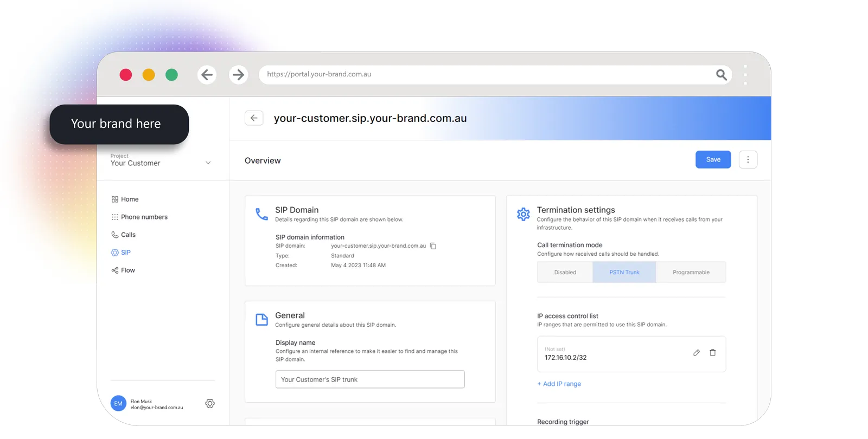Click the elon@your-brand.com.au email text
Screen dimensions: 868x439
point(157,408)
